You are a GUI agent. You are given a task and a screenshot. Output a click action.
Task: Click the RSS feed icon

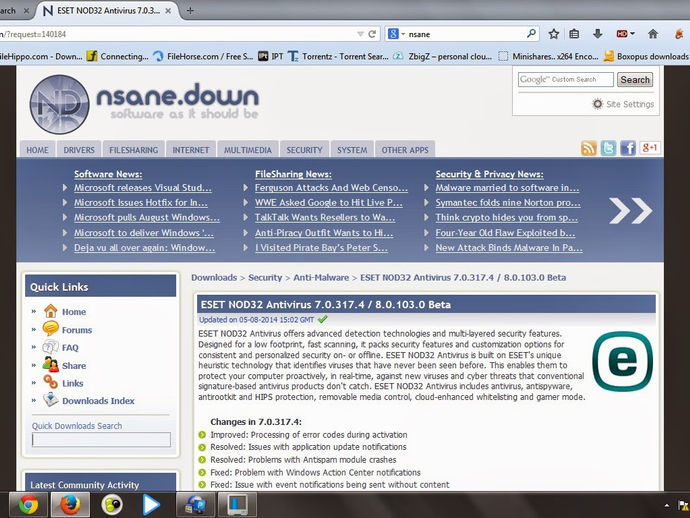588,148
